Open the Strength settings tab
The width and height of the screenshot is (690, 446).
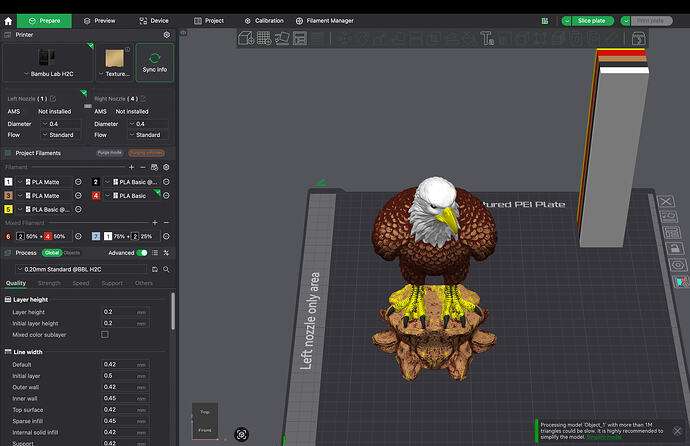tap(49, 283)
